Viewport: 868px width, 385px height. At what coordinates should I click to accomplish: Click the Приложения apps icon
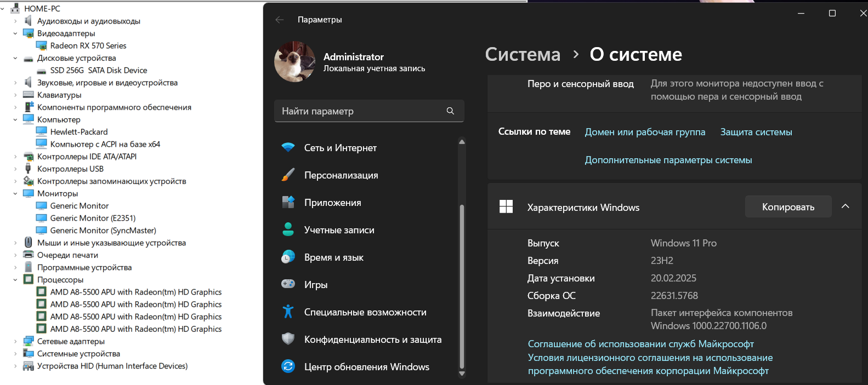coord(288,203)
